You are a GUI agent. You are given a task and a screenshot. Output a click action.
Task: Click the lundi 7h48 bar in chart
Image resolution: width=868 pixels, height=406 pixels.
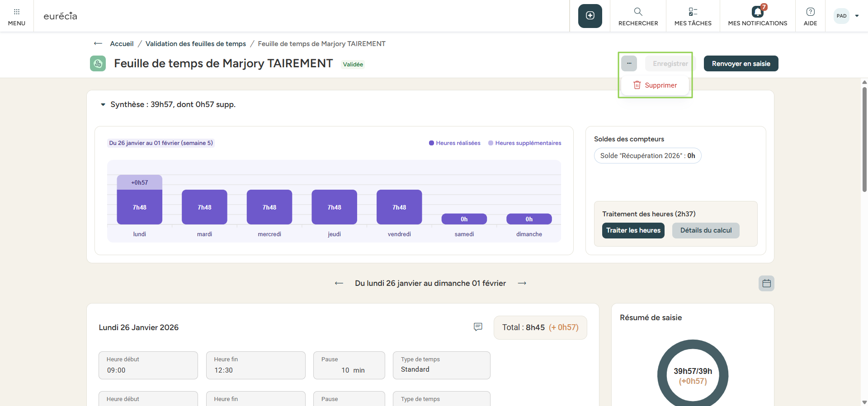pos(139,207)
